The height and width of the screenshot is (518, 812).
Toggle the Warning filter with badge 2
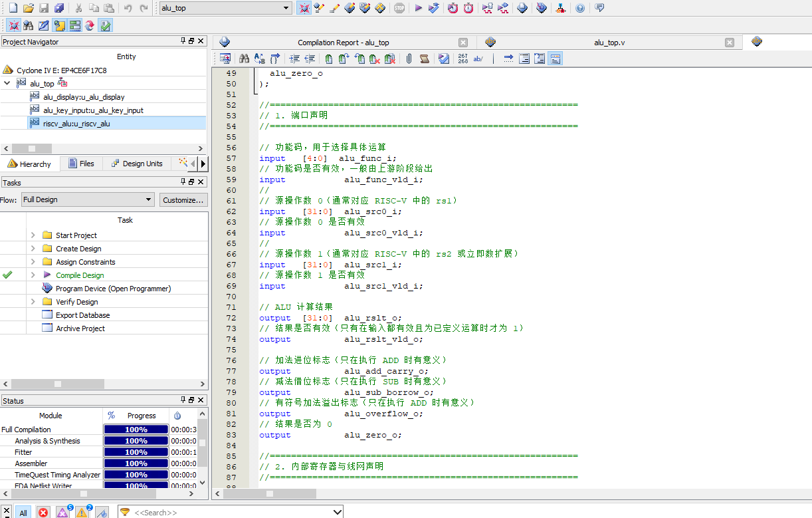coord(83,512)
